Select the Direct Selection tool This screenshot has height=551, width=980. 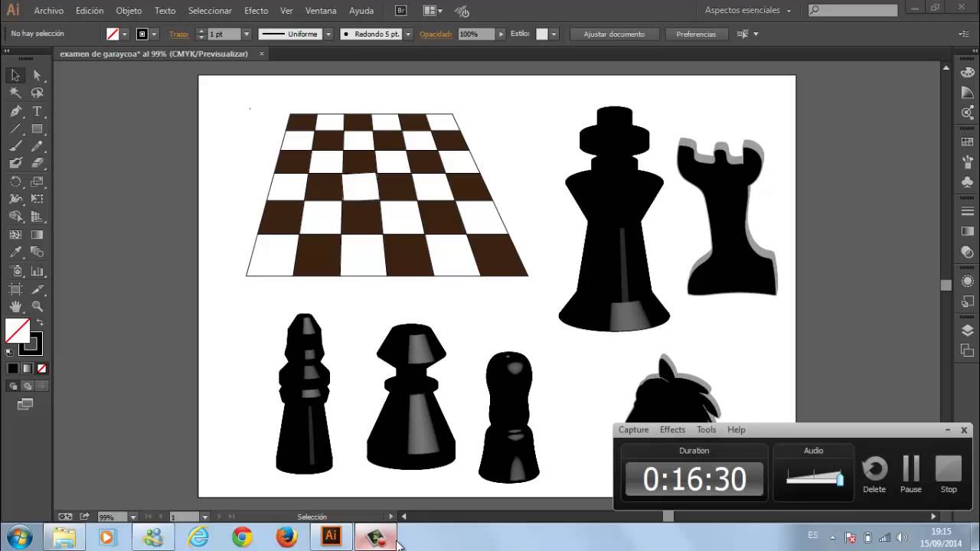[x=37, y=76]
